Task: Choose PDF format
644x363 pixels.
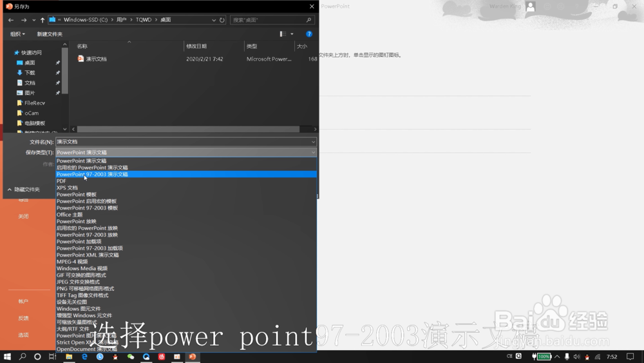Action: pos(186,181)
